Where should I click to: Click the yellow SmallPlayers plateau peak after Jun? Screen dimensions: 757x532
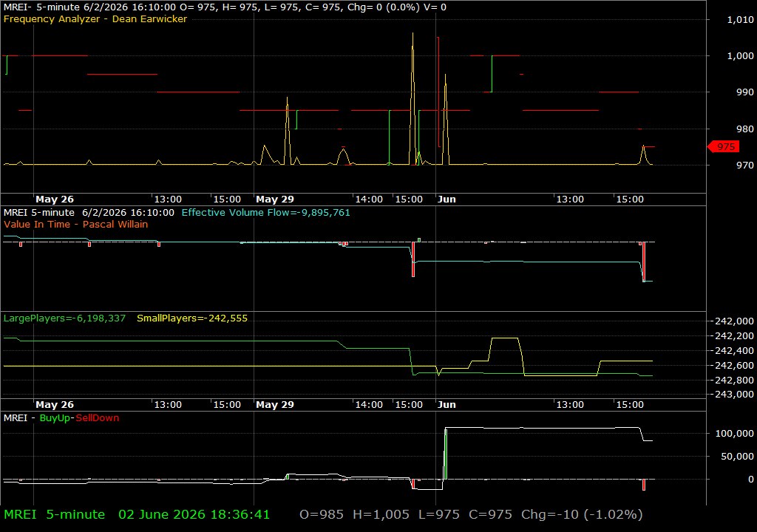pos(505,338)
